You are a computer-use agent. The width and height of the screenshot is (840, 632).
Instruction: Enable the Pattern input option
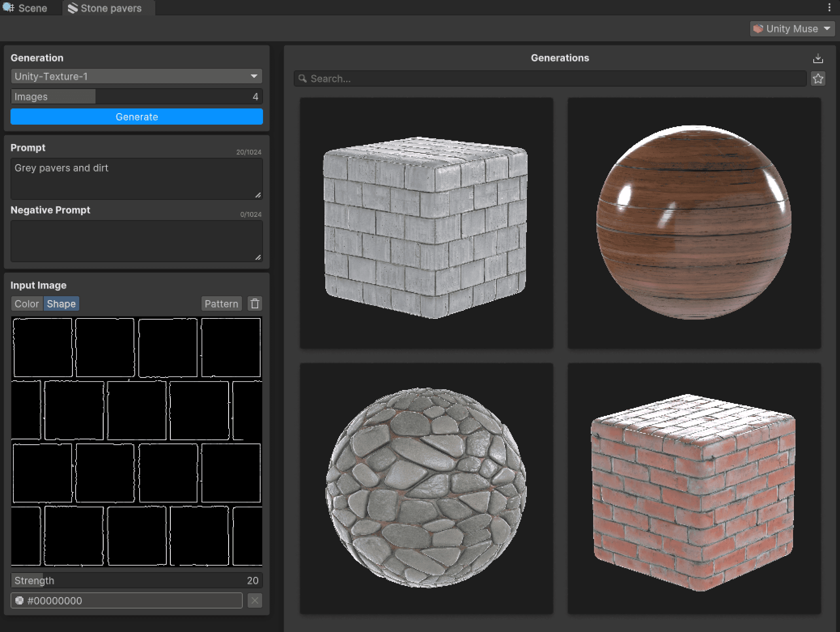coord(222,304)
